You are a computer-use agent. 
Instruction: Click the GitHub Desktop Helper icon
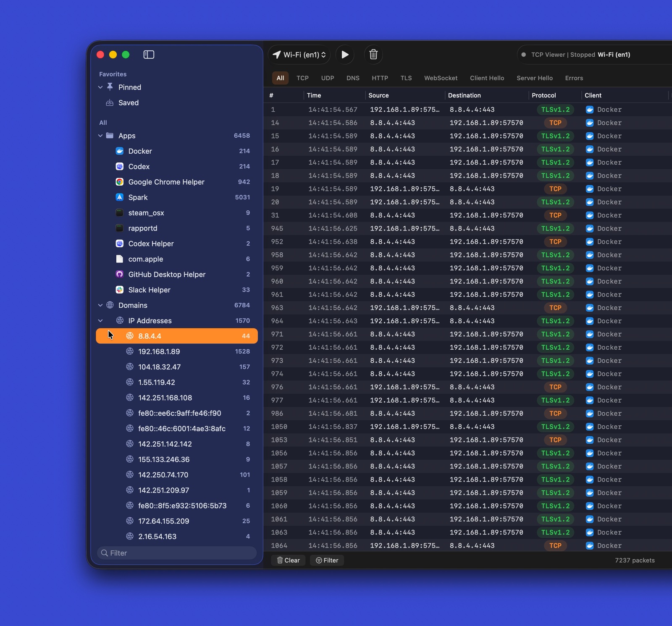[120, 274]
